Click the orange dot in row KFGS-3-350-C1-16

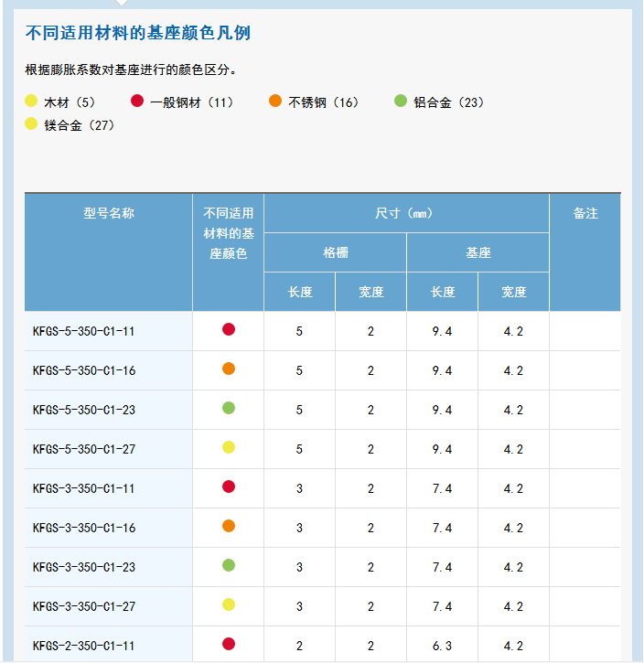229,526
